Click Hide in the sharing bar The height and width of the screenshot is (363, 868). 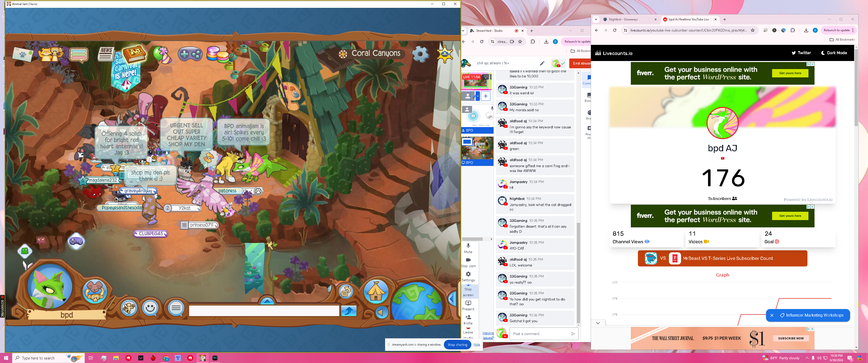click(477, 345)
